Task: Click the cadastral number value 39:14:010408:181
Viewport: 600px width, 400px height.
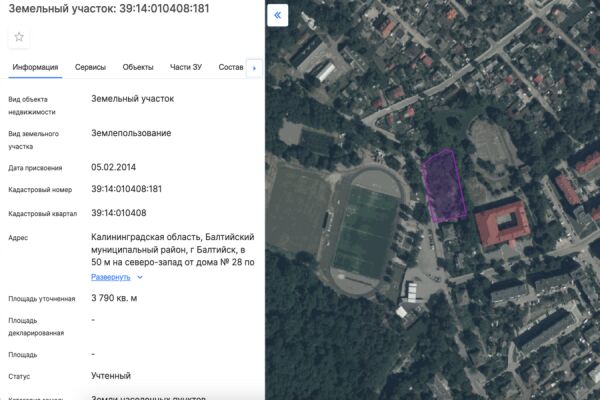Action: click(126, 189)
